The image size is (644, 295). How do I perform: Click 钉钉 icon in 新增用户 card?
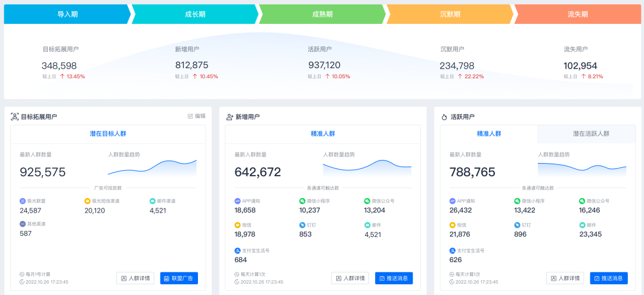pos(302,226)
